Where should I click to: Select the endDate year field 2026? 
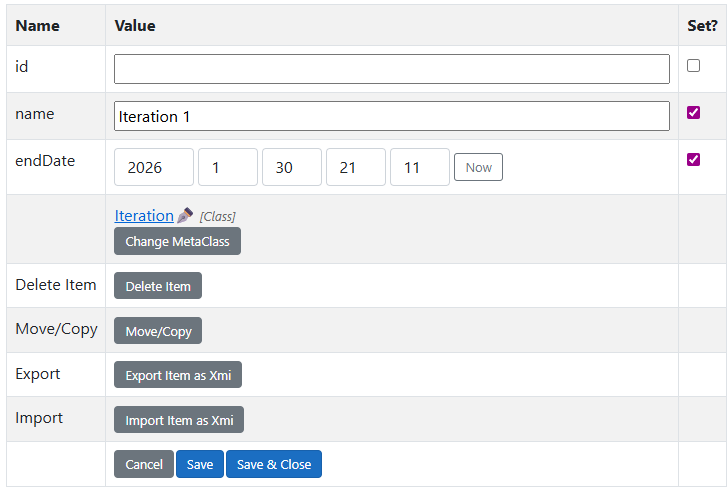[154, 167]
